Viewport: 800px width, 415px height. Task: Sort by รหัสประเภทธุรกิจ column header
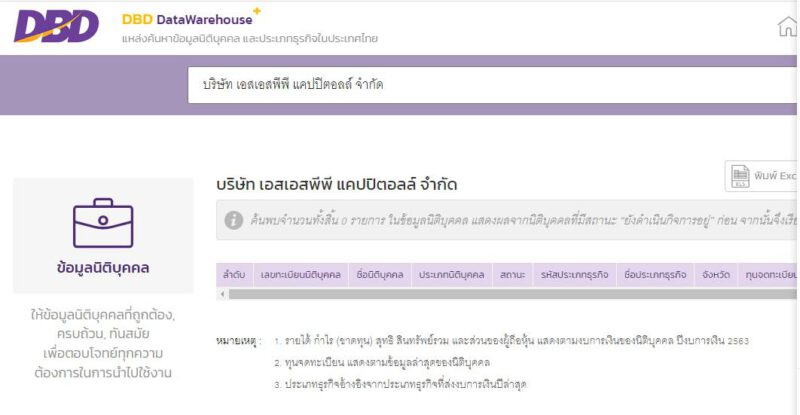pyautogui.click(x=574, y=274)
